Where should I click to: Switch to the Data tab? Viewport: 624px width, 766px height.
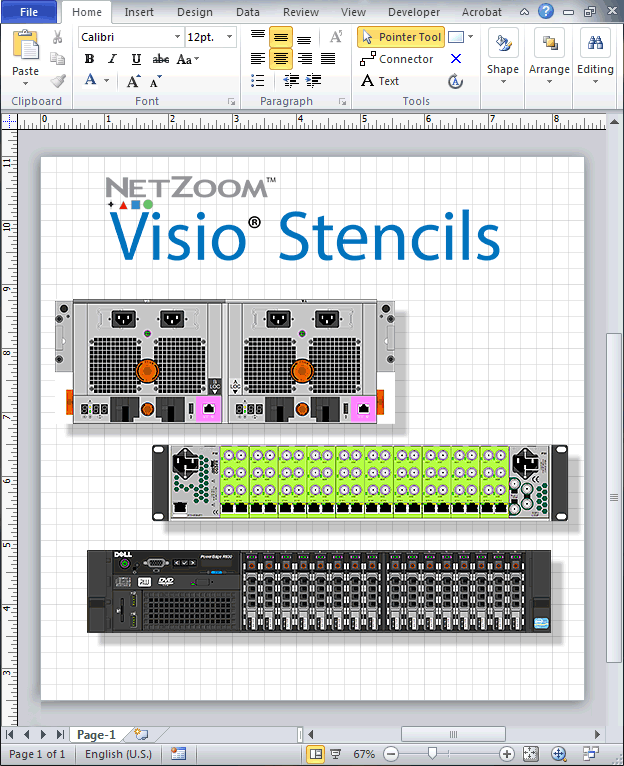coord(248,12)
